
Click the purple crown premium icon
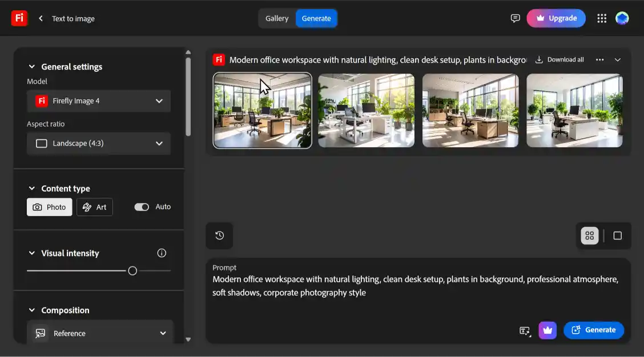point(548,330)
